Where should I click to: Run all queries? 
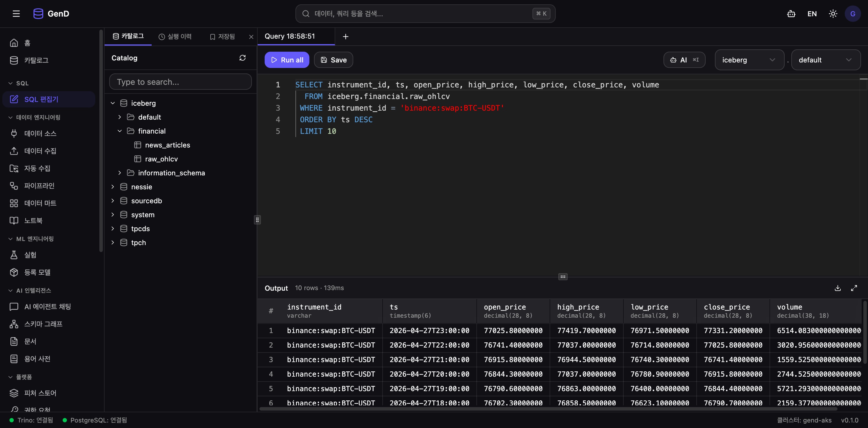pos(287,60)
